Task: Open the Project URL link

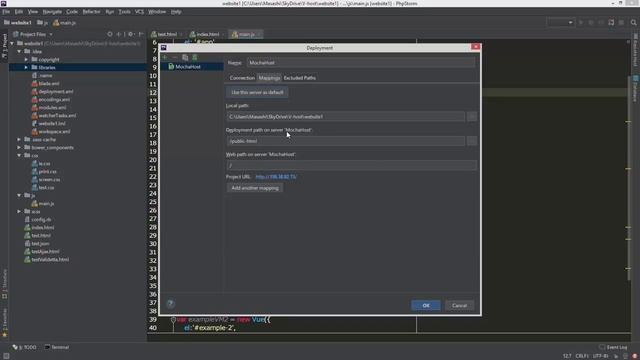Action: tap(276, 177)
